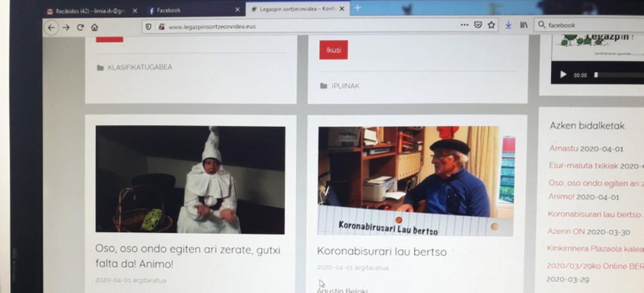Click the search box containing facebook
This screenshot has width=644, height=293.
pos(588,25)
